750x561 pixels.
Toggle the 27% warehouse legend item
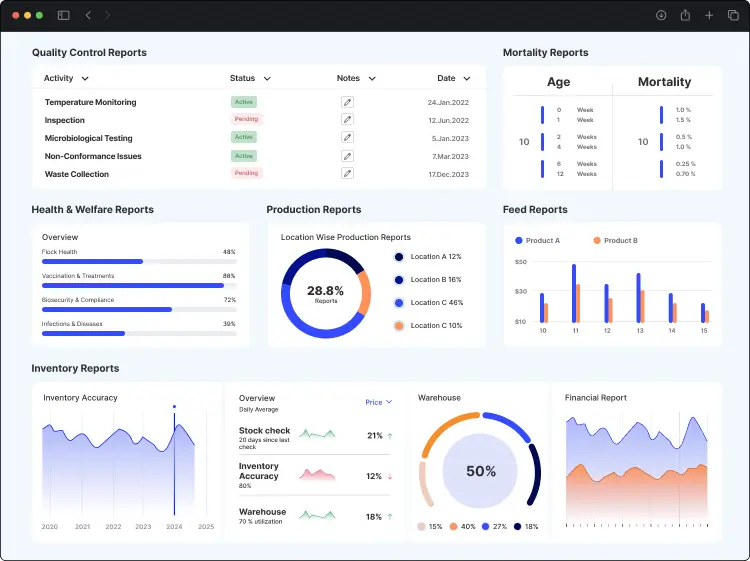click(494, 527)
